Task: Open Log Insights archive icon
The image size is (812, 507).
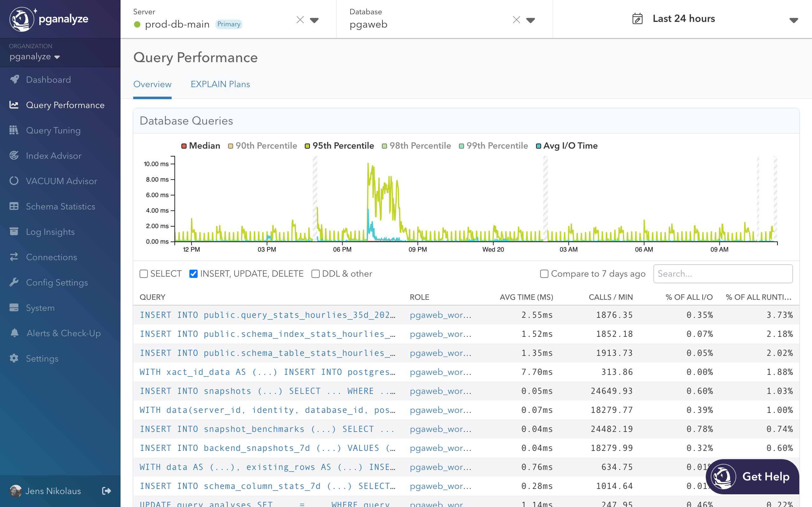Action: coord(14,232)
